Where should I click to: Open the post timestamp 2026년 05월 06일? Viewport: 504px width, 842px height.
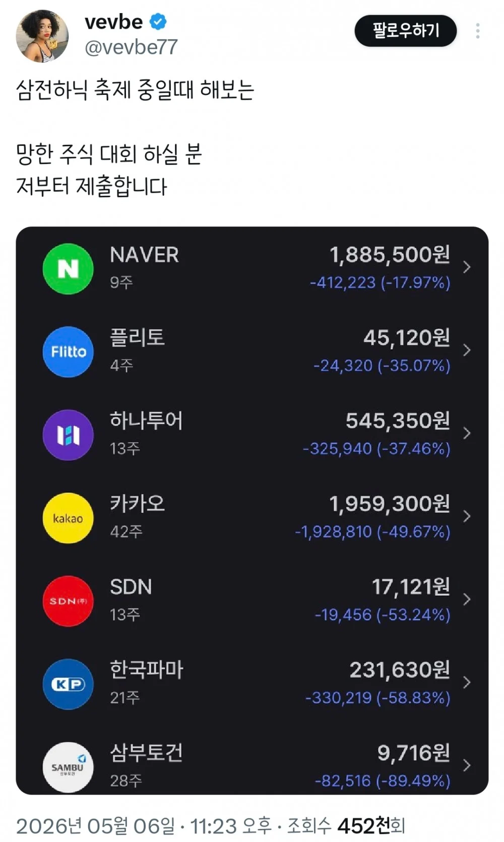96,826
